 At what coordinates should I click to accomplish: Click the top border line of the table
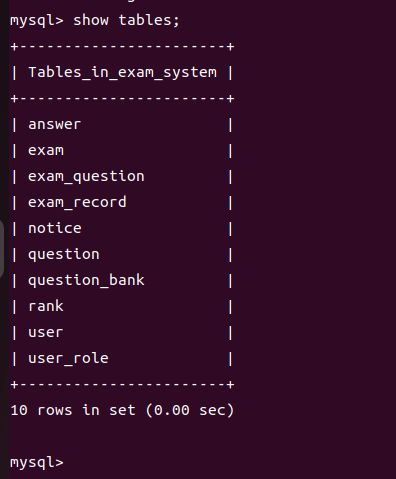122,46
